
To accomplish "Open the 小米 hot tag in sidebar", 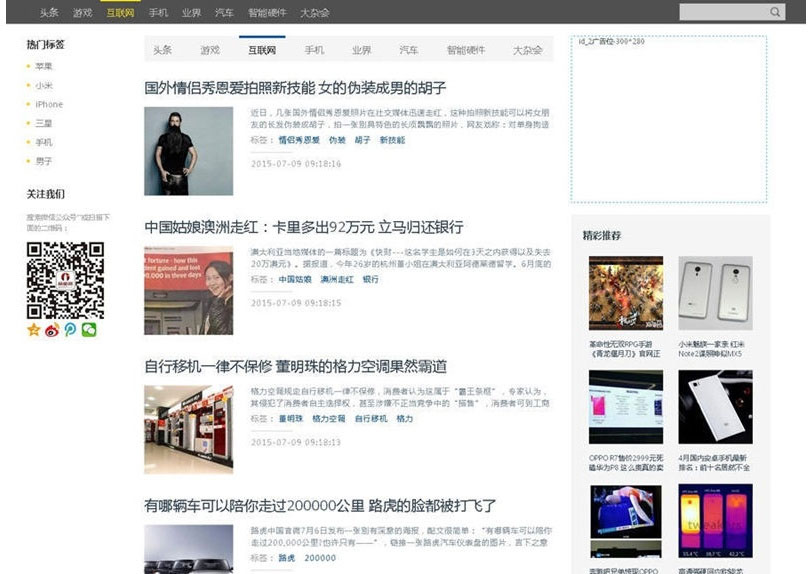I will coord(44,85).
